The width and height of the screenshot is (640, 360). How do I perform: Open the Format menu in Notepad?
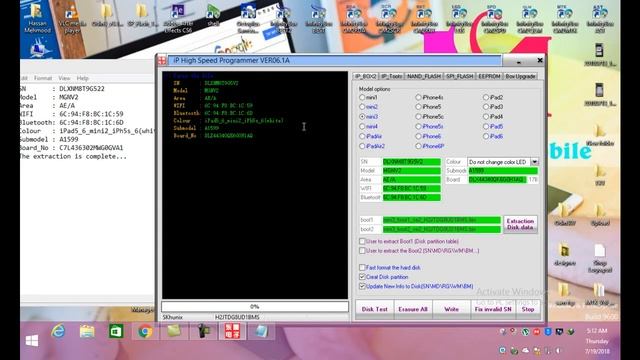pos(43,78)
